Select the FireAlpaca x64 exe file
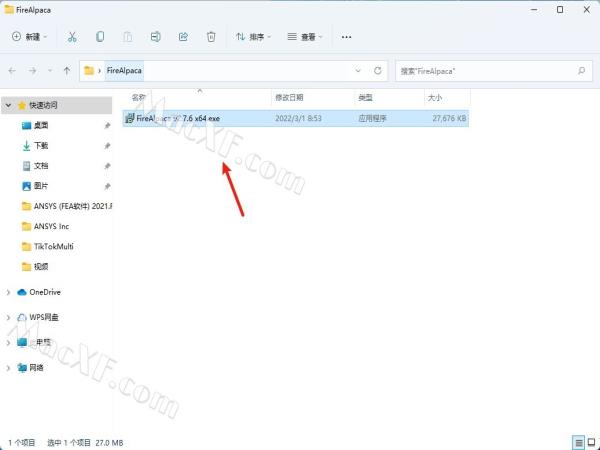Image resolution: width=600 pixels, height=450 pixels. (x=178, y=118)
